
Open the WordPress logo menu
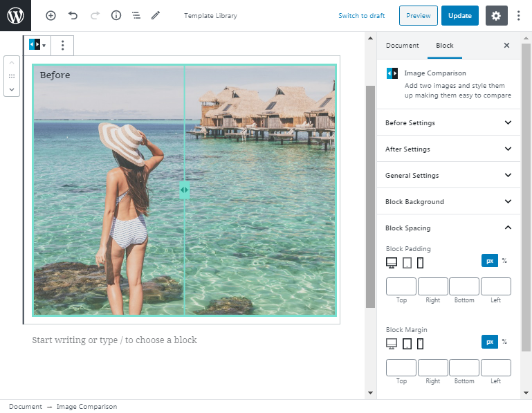pos(15,15)
